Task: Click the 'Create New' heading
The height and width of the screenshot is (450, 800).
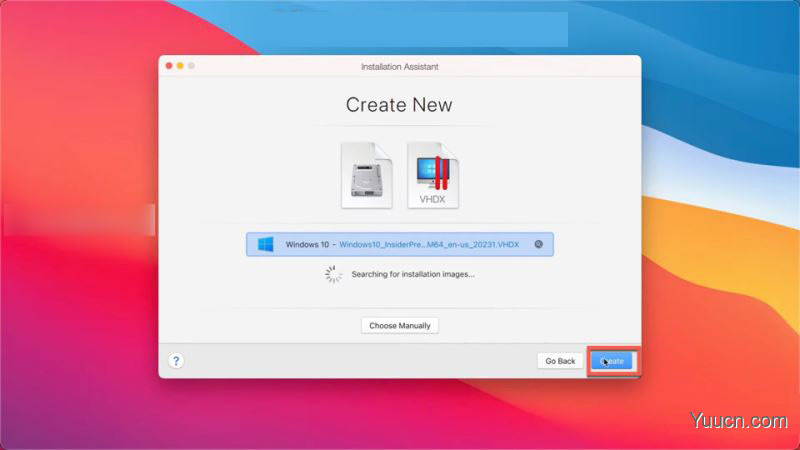Action: tap(399, 105)
